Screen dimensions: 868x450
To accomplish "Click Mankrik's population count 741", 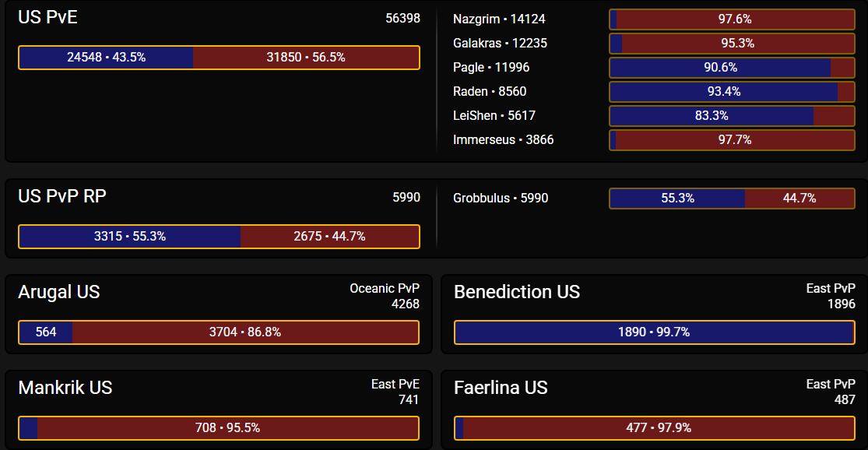I will (x=409, y=399).
